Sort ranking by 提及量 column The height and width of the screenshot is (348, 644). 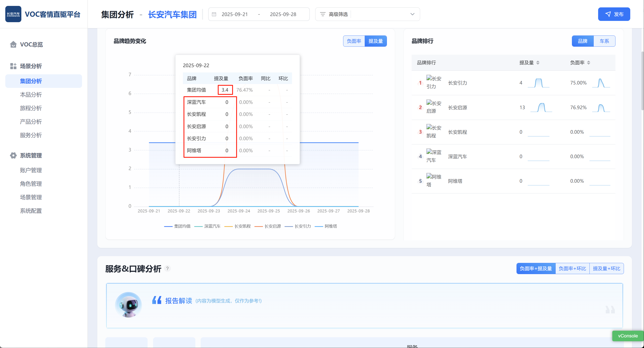(x=538, y=63)
